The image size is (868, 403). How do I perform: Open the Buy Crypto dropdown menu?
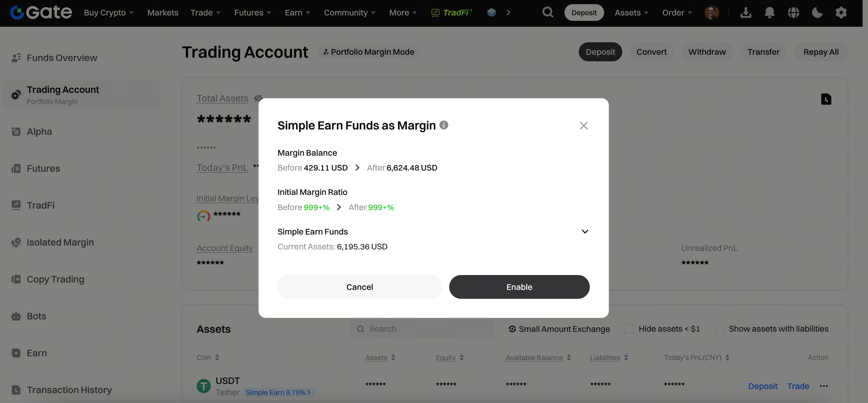pos(108,13)
